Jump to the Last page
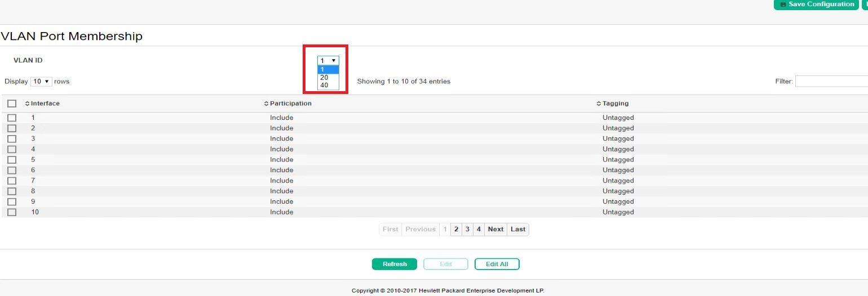 [518, 229]
